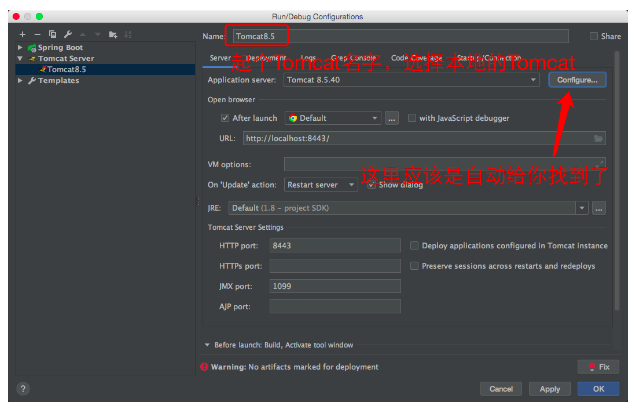
Task: Open Application server dropdown
Action: [x=412, y=80]
